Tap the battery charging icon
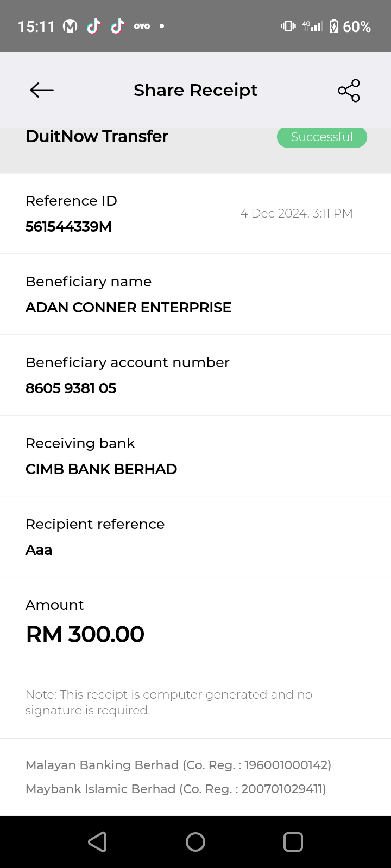 coord(334,26)
